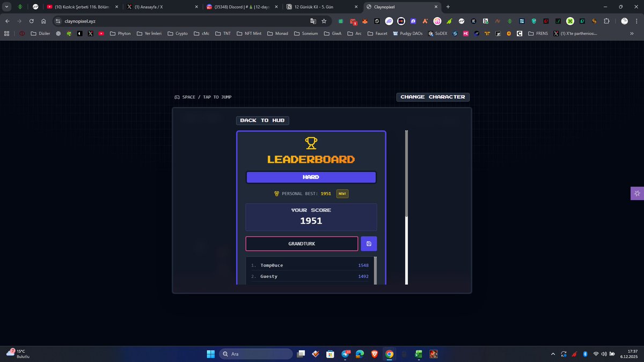Select leaderboard row Tomp0uce
This screenshot has width=644, height=362.
coord(310,265)
